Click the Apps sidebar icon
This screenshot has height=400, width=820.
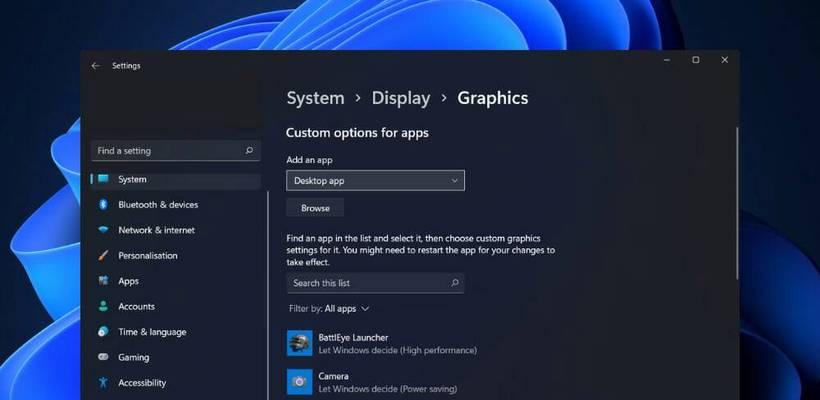pyautogui.click(x=103, y=281)
